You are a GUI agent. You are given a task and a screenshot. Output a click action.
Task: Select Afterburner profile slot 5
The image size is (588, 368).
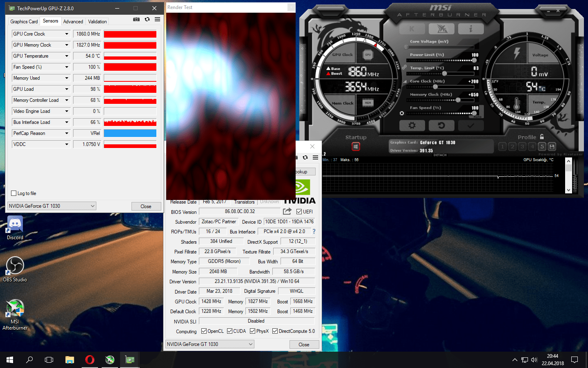[542, 146]
